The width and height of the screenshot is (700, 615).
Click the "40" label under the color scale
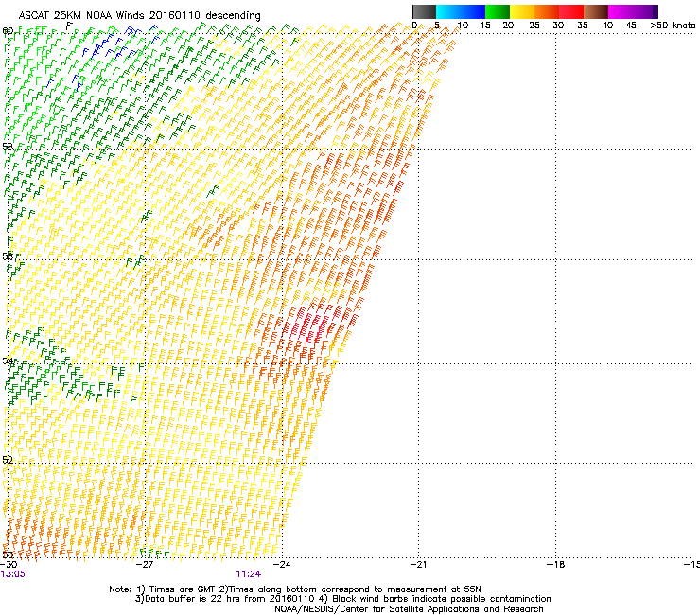pyautogui.click(x=607, y=26)
